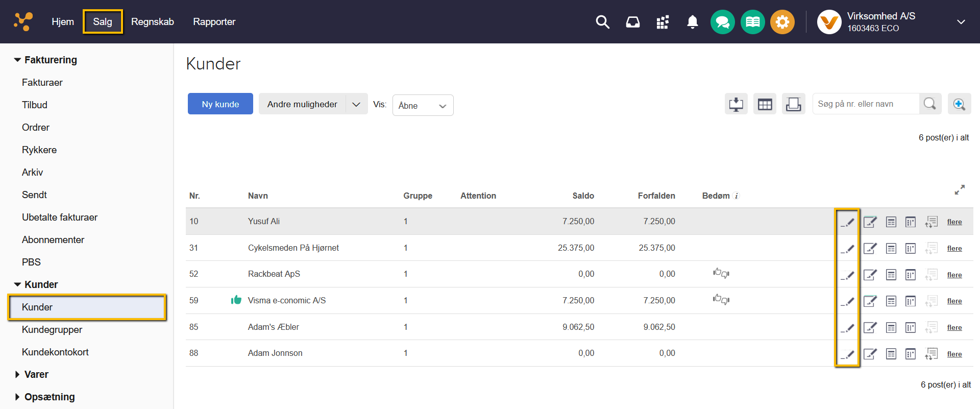Click the import data icon above table

[736, 104]
